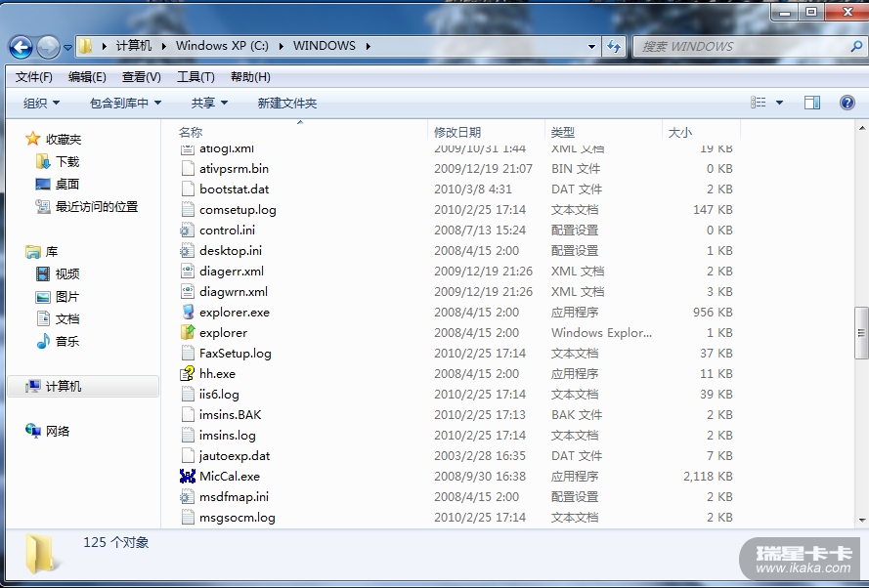The image size is (869, 588).
Task: Expand the arrow after WINDOWS breadcrumb
Action: 368,46
